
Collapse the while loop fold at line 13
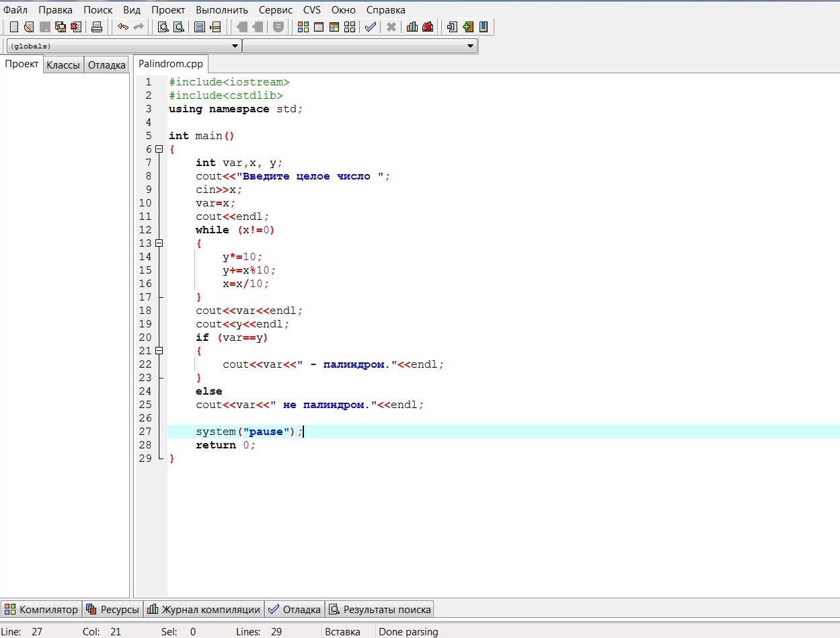pos(159,243)
